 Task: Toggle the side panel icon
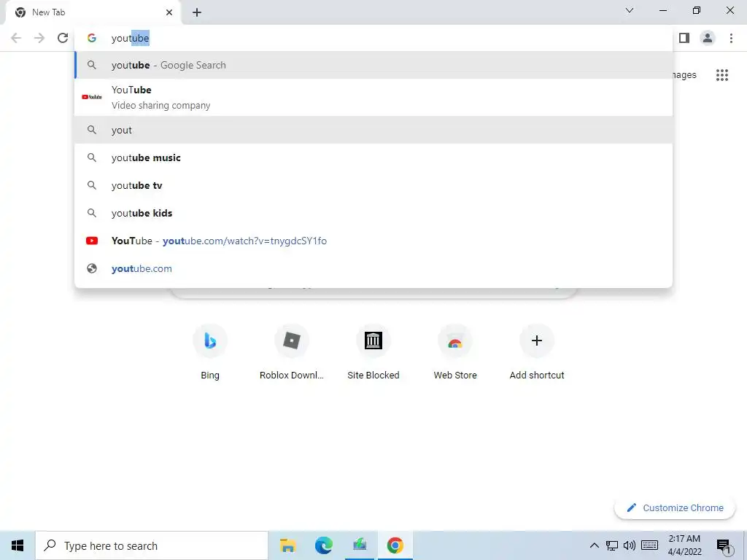(684, 38)
